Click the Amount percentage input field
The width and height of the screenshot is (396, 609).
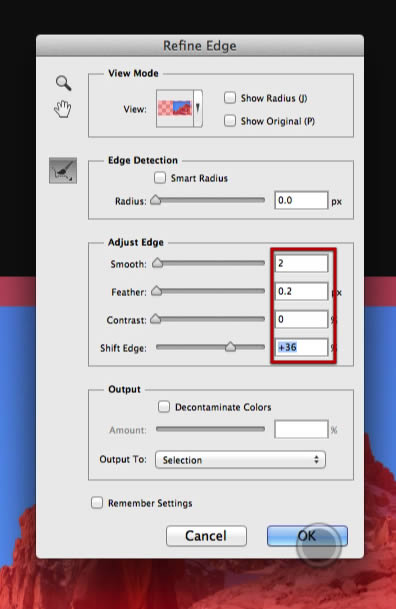[301, 430]
